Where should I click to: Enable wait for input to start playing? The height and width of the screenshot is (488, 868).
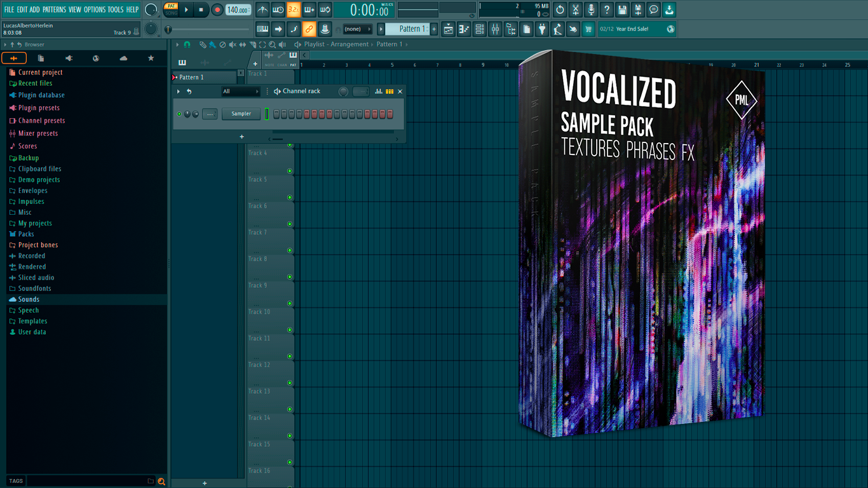pos(278,10)
